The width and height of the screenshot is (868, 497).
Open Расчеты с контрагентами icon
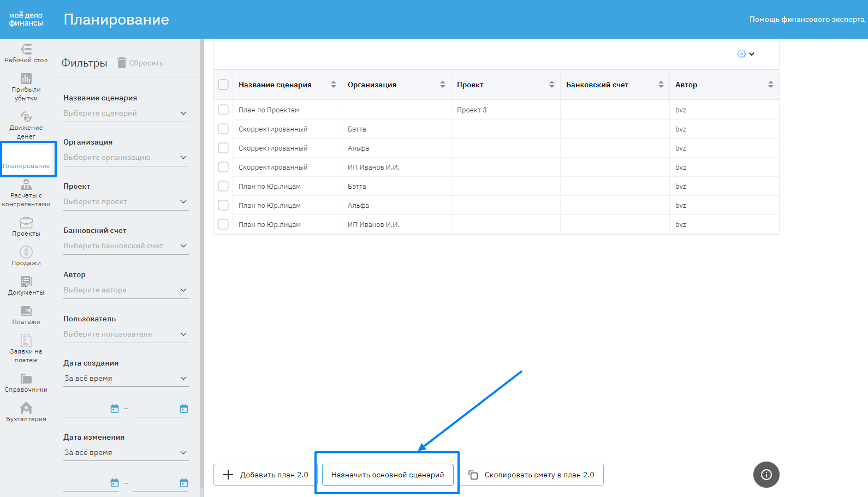click(x=26, y=184)
